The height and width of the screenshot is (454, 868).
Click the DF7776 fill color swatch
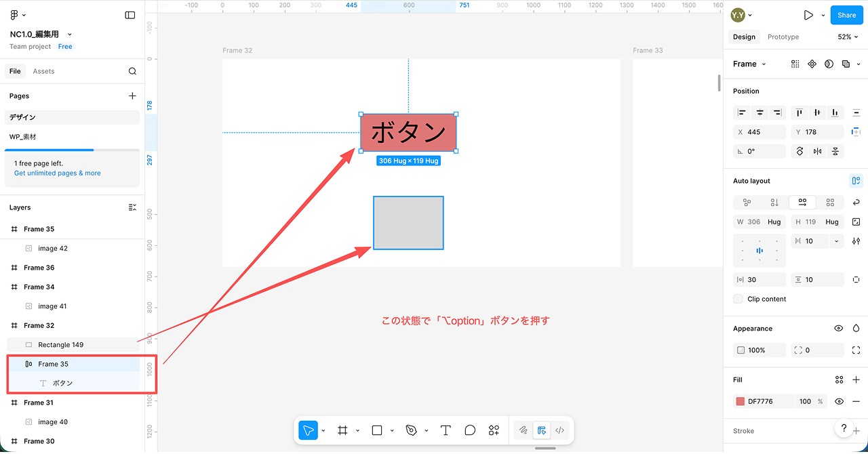point(741,402)
